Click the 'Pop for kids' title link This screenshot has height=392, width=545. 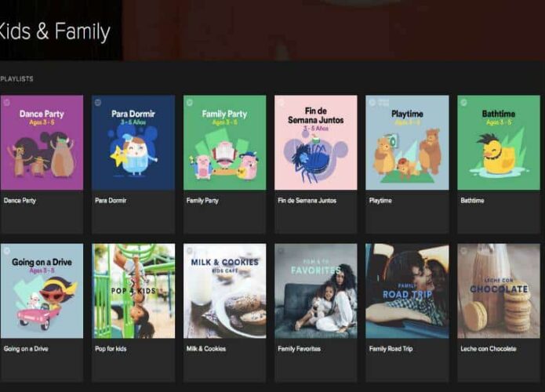(x=111, y=349)
